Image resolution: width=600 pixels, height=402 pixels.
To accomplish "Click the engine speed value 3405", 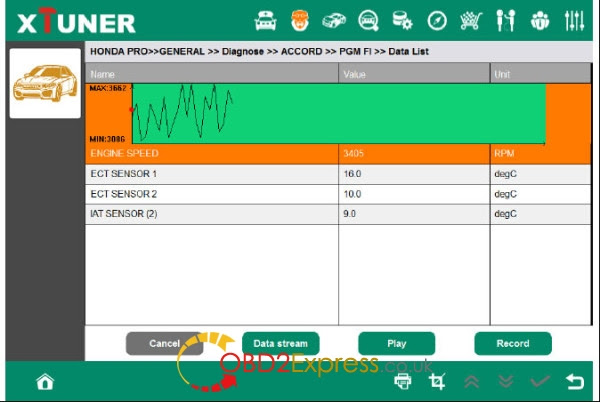I will [353, 154].
